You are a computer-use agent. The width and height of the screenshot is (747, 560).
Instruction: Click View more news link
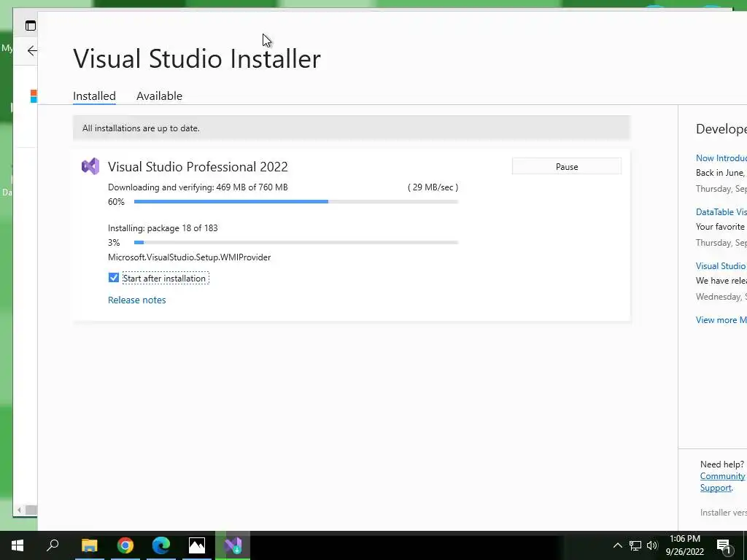(721, 320)
